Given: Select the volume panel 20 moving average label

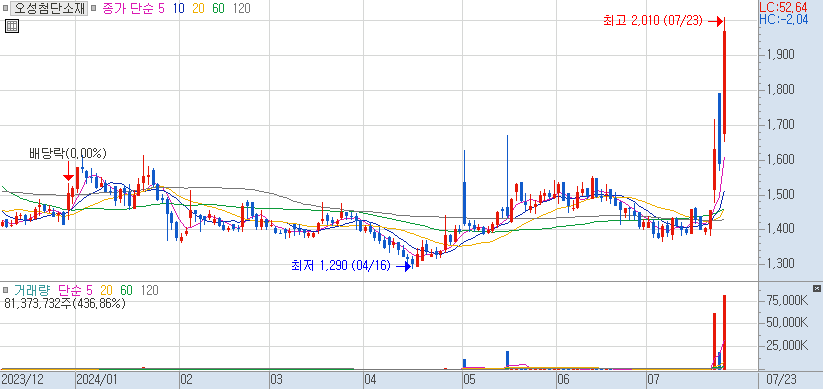Looking at the screenshot, I should coord(107,290).
